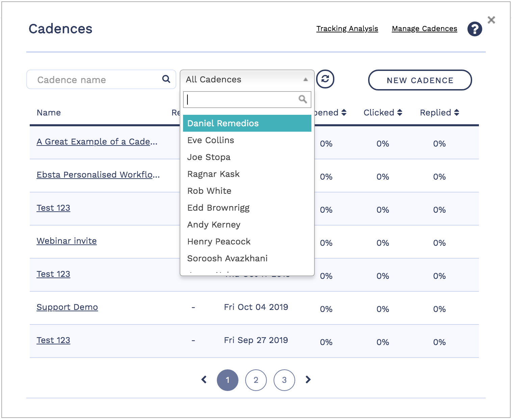Open Manage Cadences link
This screenshot has height=420, width=512.
pos(424,29)
